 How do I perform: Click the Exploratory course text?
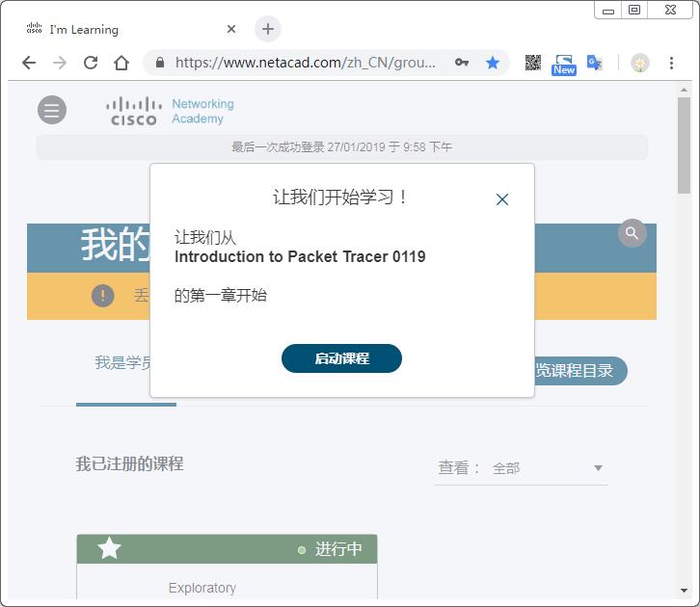[202, 588]
